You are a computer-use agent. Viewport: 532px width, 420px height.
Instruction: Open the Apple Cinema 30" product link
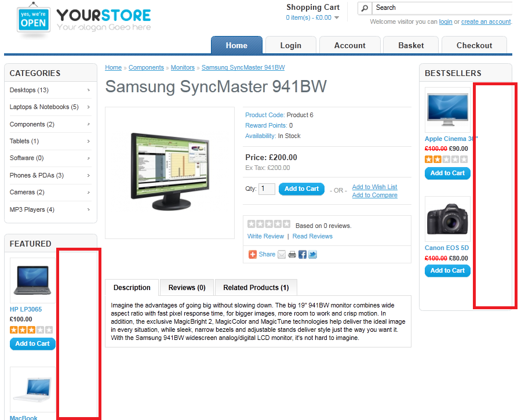tap(451, 139)
